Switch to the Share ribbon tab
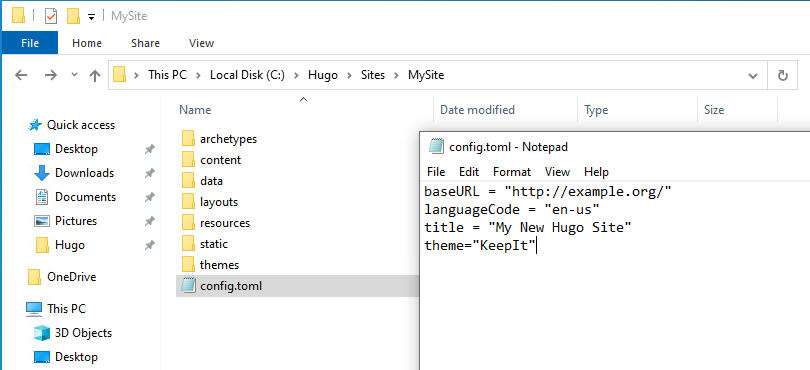810x370 pixels. (x=145, y=43)
